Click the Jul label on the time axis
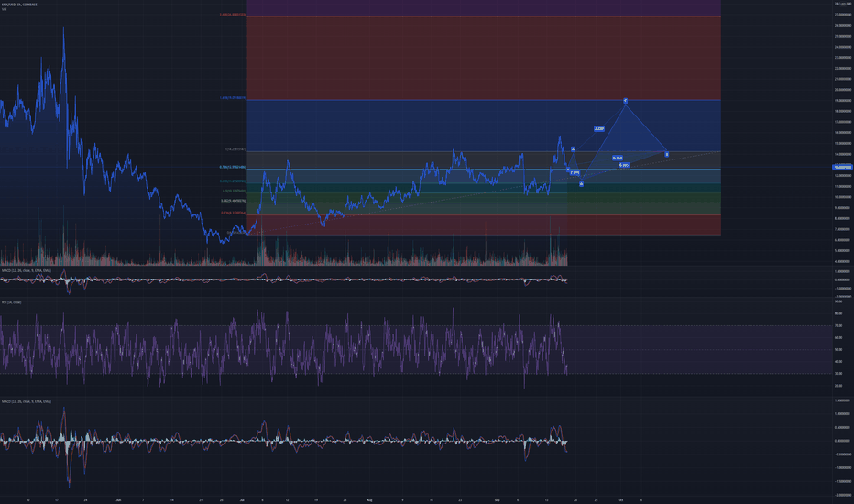Image resolution: width=854 pixels, height=504 pixels. coord(242,499)
